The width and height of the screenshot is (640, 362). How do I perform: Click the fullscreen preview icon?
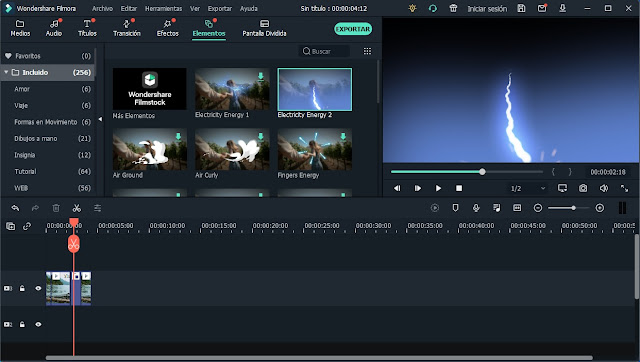pos(624,188)
